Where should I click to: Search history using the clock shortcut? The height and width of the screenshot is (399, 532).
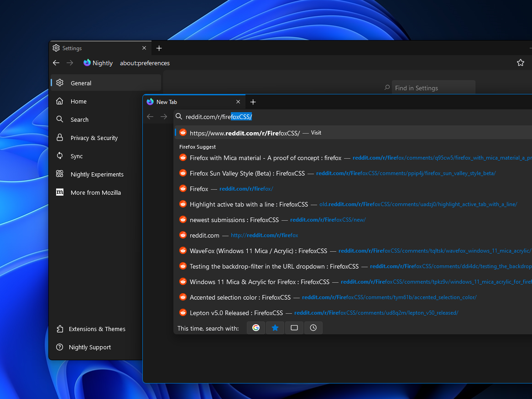coord(313,327)
